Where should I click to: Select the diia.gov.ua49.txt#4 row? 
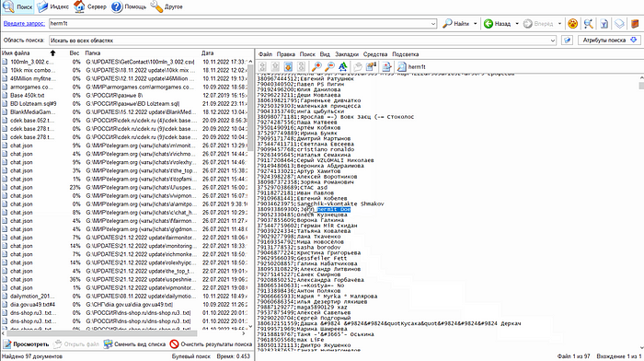[123, 304]
